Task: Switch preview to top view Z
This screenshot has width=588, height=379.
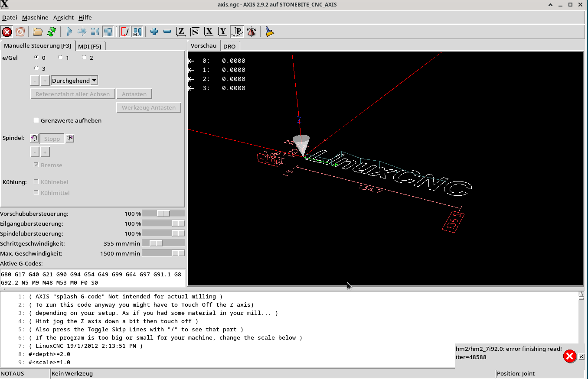Action: 181,32
